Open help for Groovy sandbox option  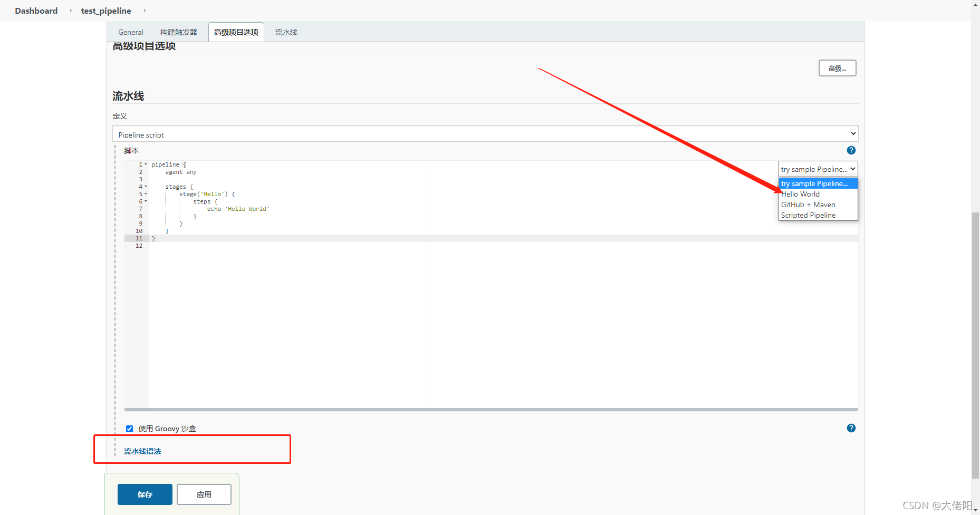point(851,428)
